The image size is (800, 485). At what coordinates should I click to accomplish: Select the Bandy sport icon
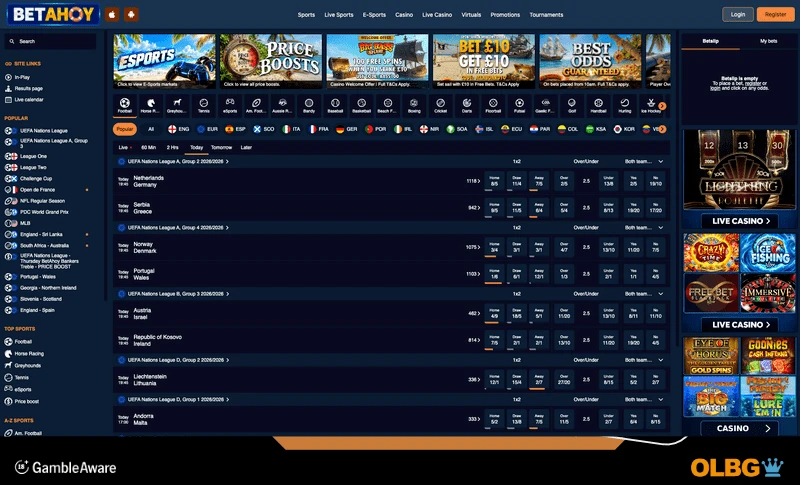pyautogui.click(x=309, y=106)
